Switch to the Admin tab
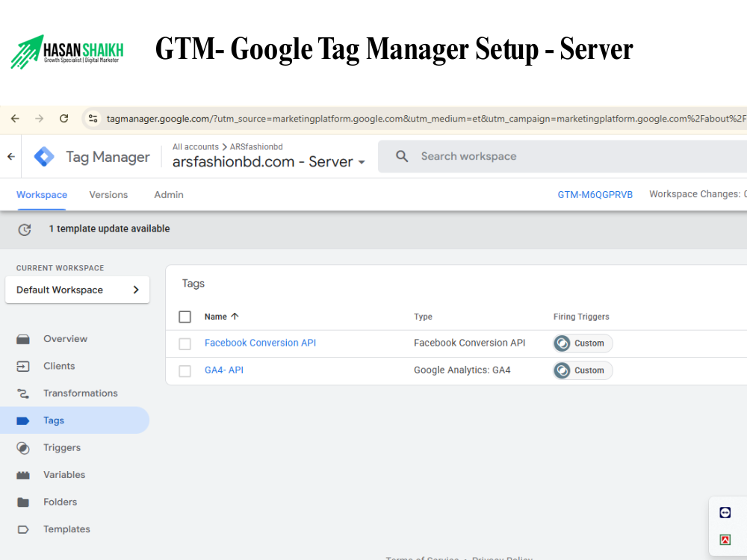 click(x=169, y=195)
